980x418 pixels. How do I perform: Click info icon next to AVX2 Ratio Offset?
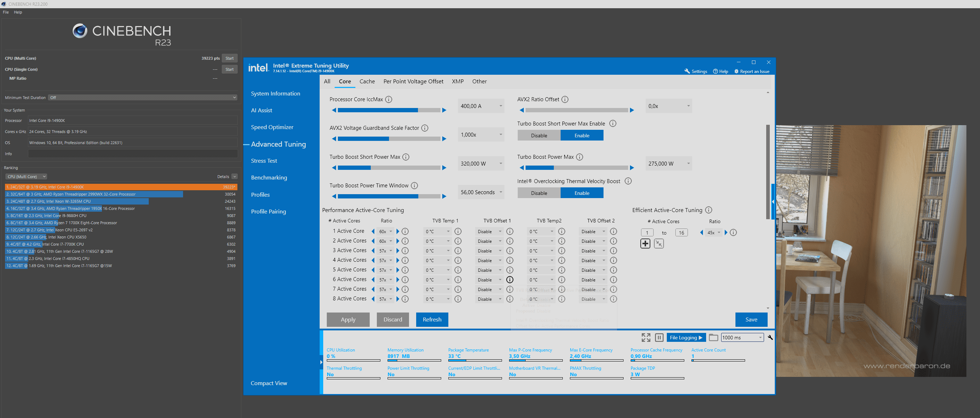point(565,99)
